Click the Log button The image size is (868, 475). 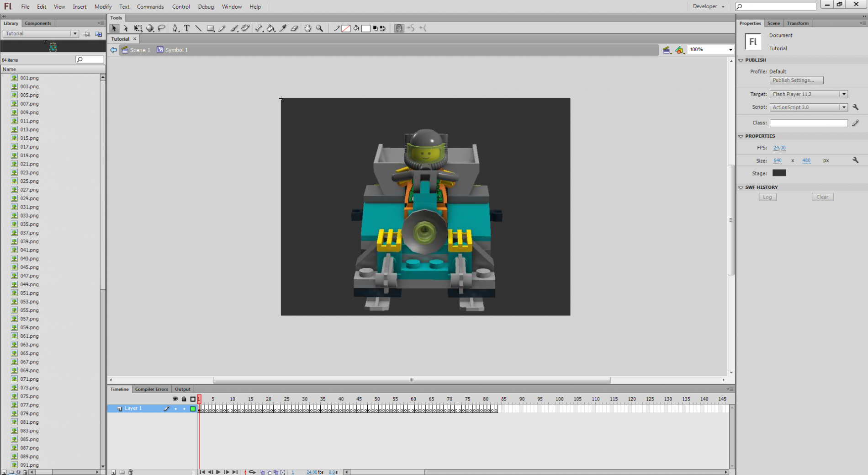pyautogui.click(x=767, y=197)
